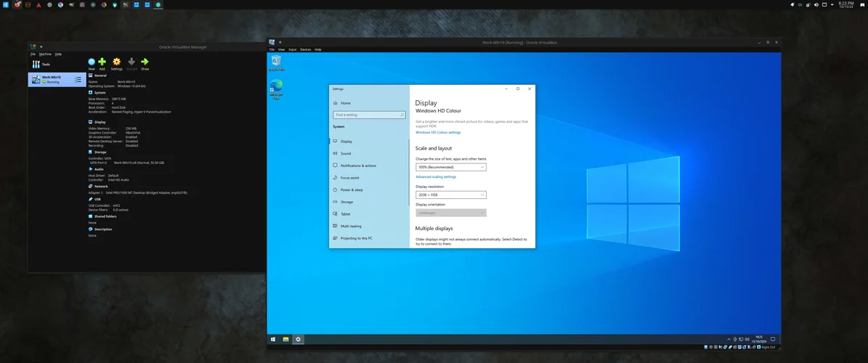The image size is (868, 363).
Task: Open File Explorer from the guest taskbar
Action: click(x=285, y=339)
